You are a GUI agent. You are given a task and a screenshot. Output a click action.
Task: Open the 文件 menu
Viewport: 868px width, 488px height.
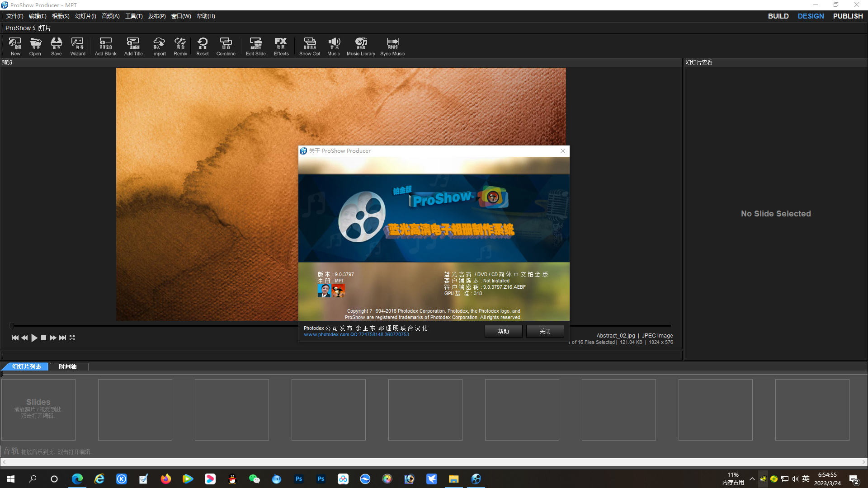point(15,16)
